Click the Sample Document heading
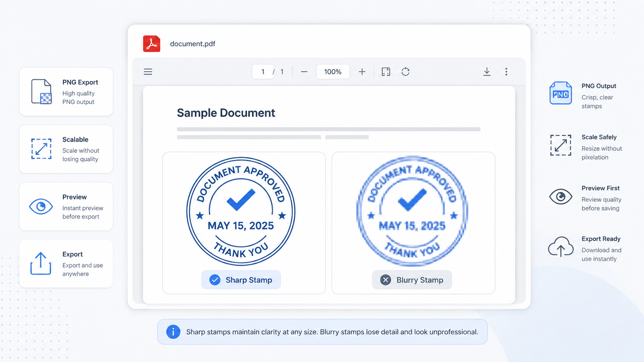The width and height of the screenshot is (644, 362). point(226,113)
